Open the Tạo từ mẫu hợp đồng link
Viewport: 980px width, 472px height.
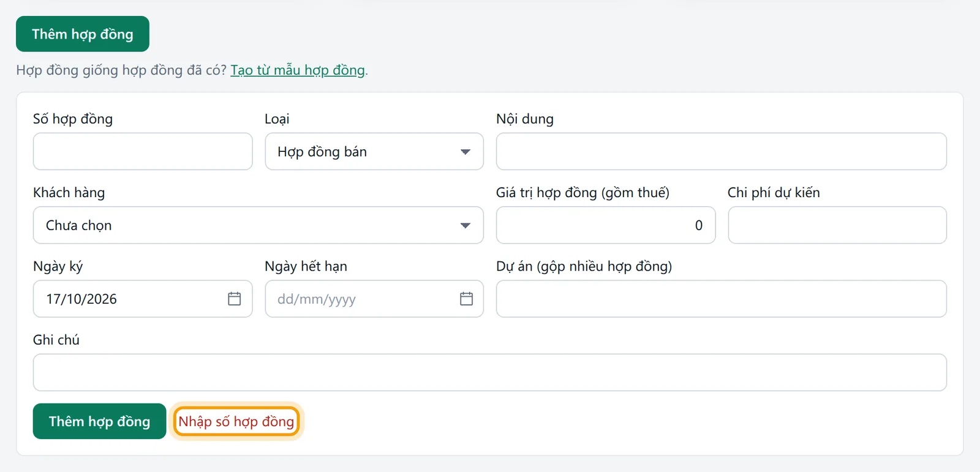(x=298, y=70)
